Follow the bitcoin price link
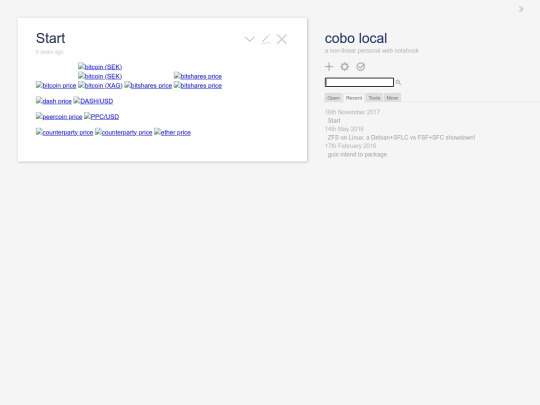Screen dimensions: 540x405 click(56, 85)
